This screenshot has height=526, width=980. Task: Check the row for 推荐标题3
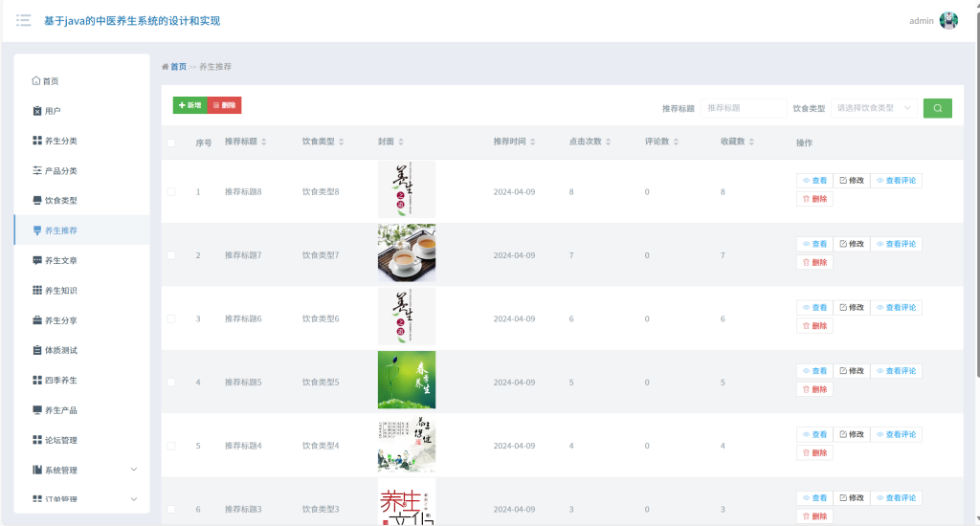pyautogui.click(x=171, y=509)
